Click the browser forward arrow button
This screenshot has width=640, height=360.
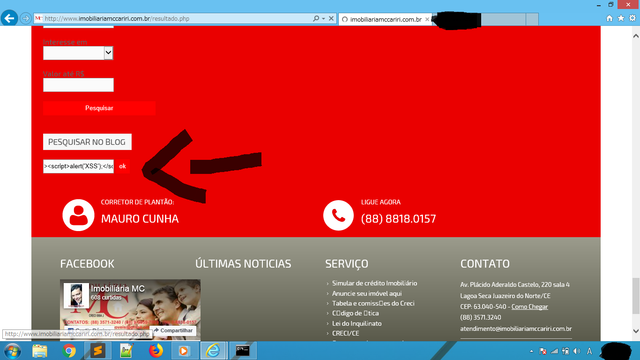tap(25, 19)
